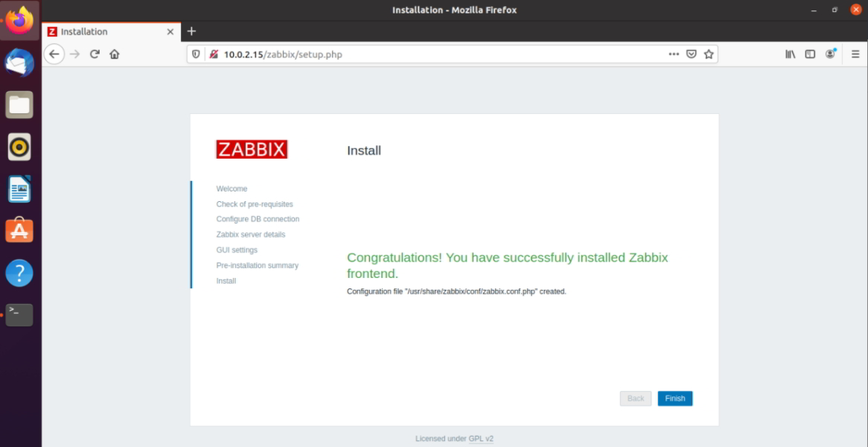Image resolution: width=868 pixels, height=447 pixels.
Task: Open the Firefox Library panel
Action: tap(789, 54)
